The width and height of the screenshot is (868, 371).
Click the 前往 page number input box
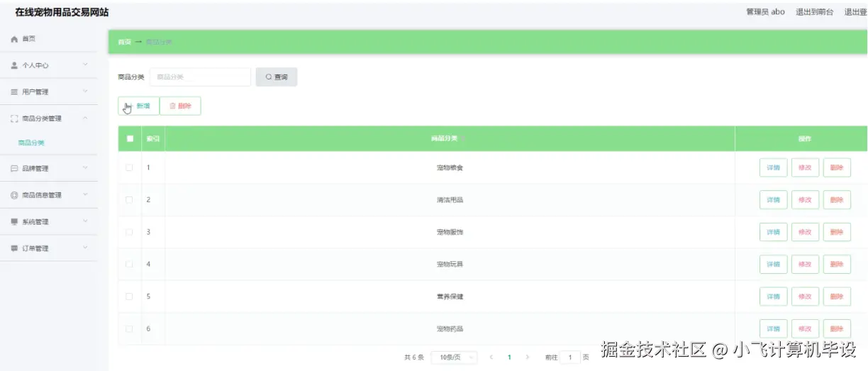[570, 358]
